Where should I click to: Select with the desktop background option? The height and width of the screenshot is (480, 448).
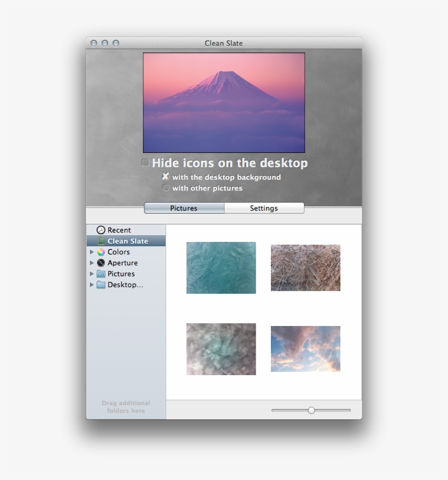tap(166, 177)
